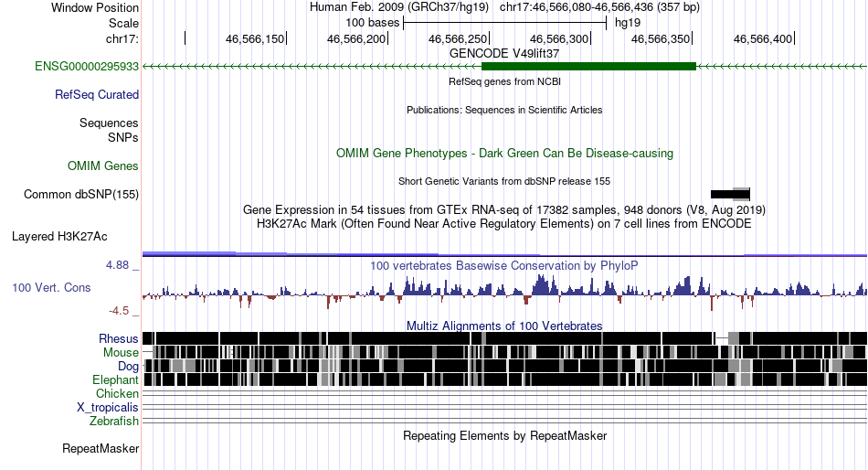868x470 pixels.
Task: Click the 100 bases scale bar
Action: tap(505, 23)
